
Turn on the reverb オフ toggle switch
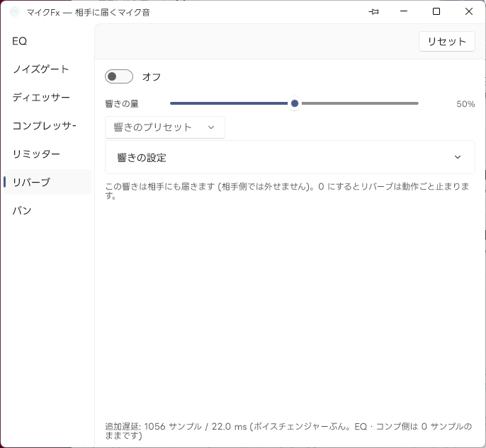(x=119, y=76)
